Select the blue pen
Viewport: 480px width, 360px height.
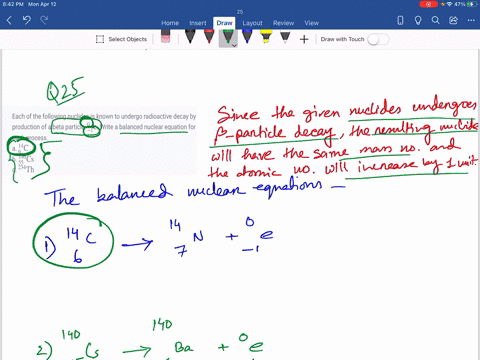247,37
